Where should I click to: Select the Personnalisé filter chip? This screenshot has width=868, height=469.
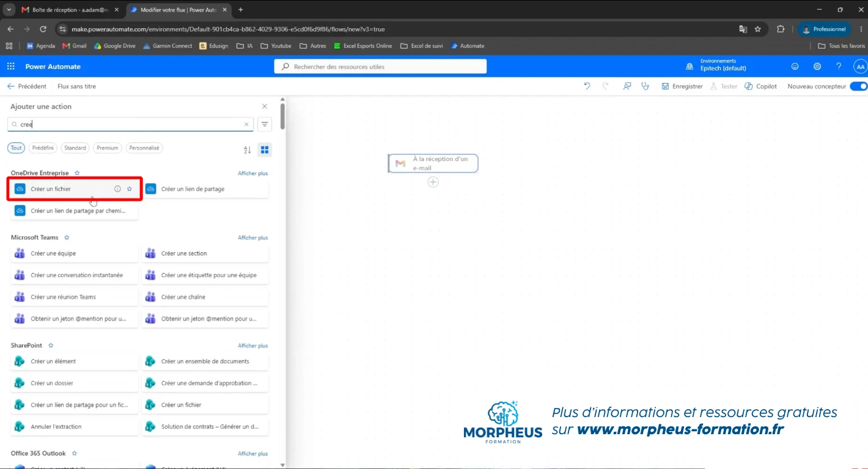pos(144,148)
